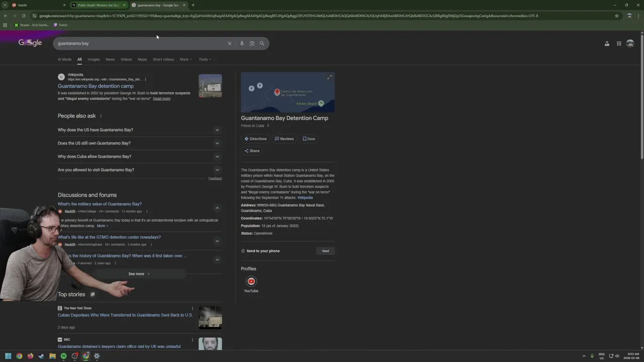Click the Top stories icon beside heading
This screenshot has width=644, height=362.
tap(92, 294)
